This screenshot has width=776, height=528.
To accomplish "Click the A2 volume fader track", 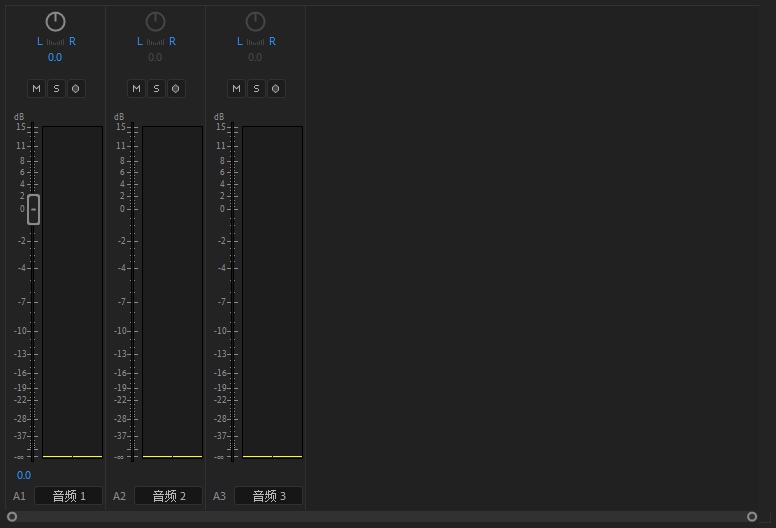I will pos(133,292).
